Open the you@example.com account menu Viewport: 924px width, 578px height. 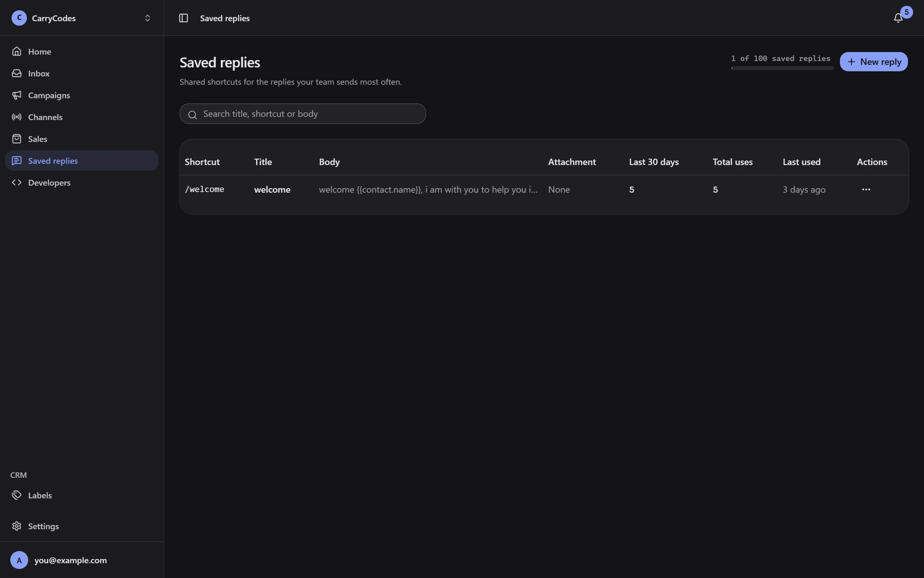(x=82, y=560)
